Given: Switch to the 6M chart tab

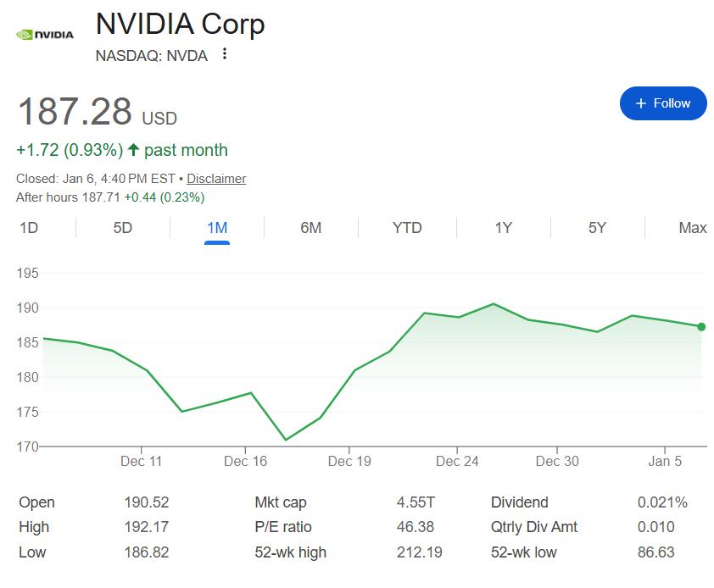Looking at the screenshot, I should click(x=311, y=228).
